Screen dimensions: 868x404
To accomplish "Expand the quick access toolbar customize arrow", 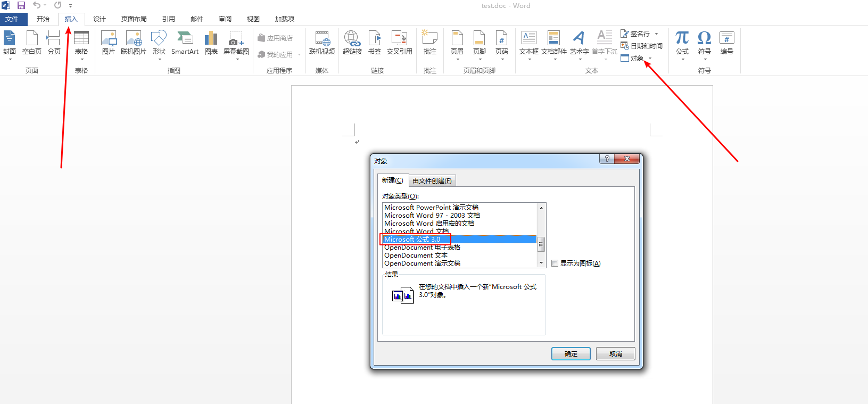I will coord(70,5).
